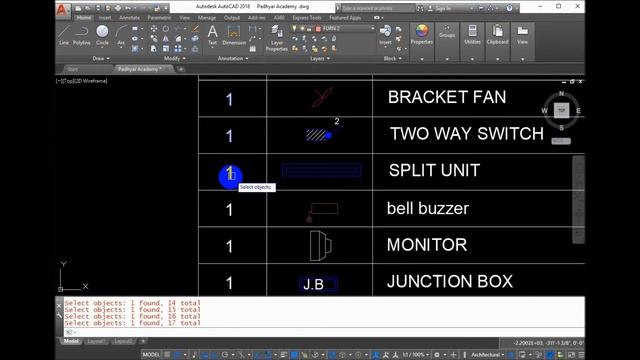Select the Line tool
The width and height of the screenshot is (640, 360).
[64, 35]
